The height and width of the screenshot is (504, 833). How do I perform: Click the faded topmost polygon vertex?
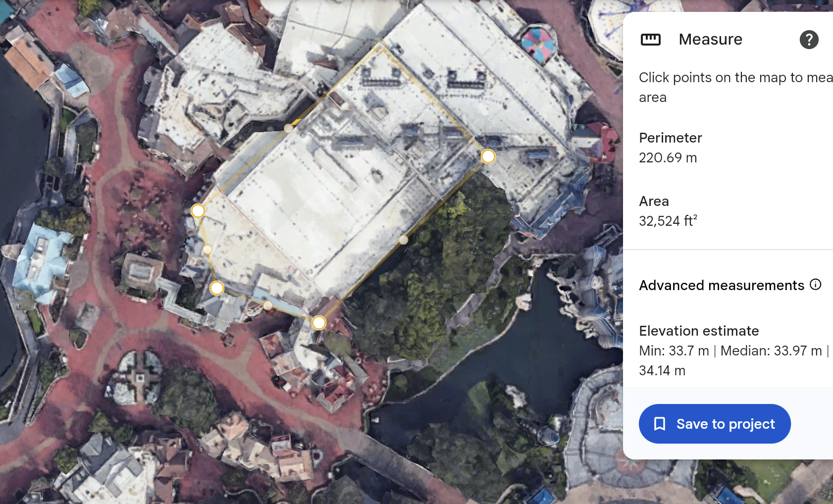[379, 45]
